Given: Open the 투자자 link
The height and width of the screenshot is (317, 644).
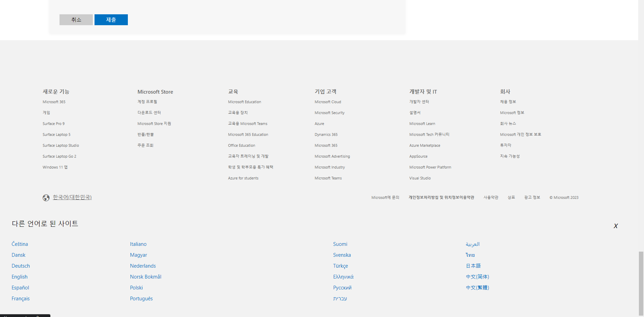Looking at the screenshot, I should 506,145.
